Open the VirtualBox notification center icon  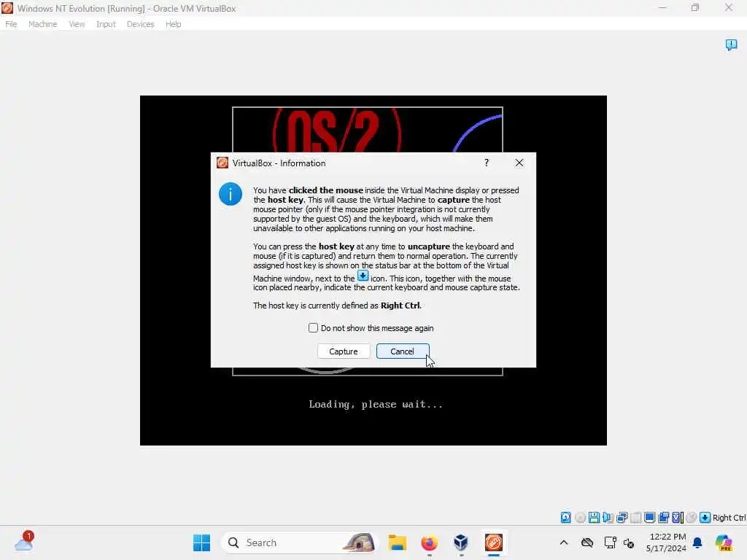coord(731,44)
